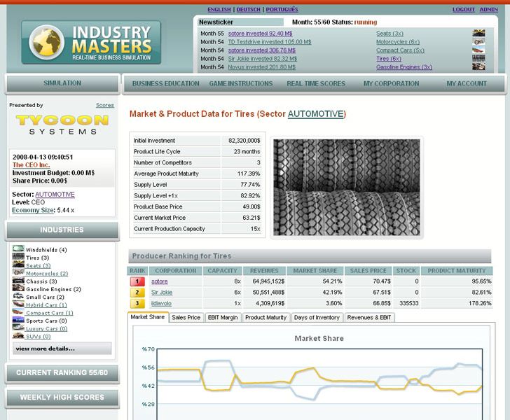Image resolution: width=510 pixels, height=420 pixels.
Task: Click the Industries panel header
Action: (x=62, y=230)
